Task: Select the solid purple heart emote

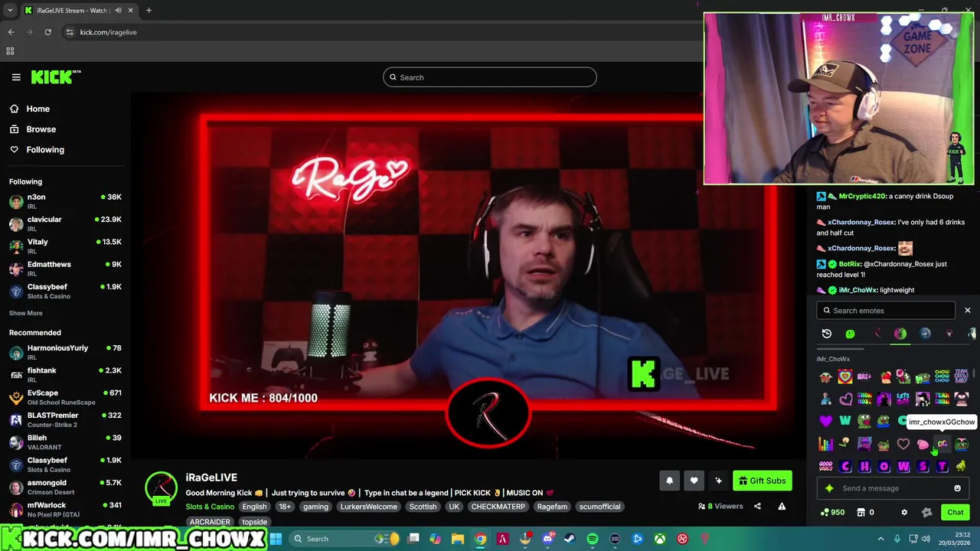Action: pyautogui.click(x=825, y=421)
